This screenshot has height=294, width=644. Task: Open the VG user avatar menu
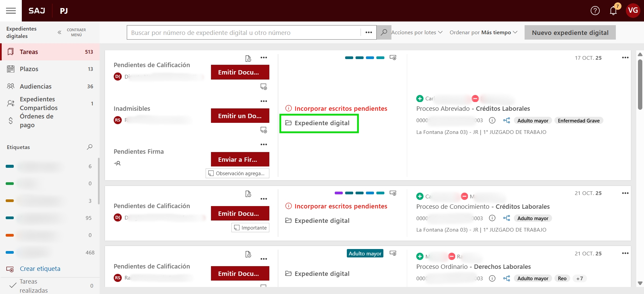point(633,11)
